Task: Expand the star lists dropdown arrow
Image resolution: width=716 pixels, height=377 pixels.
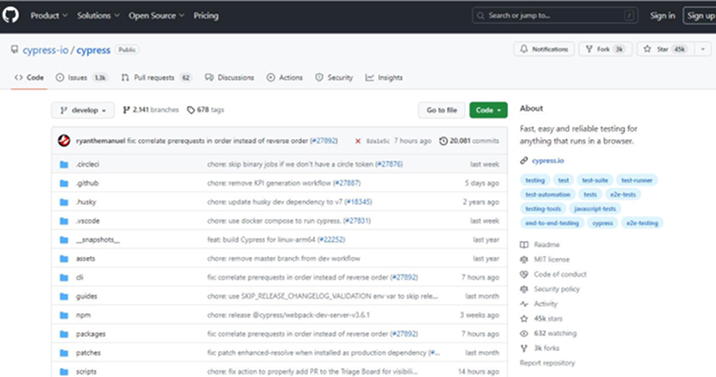Action: tap(703, 49)
